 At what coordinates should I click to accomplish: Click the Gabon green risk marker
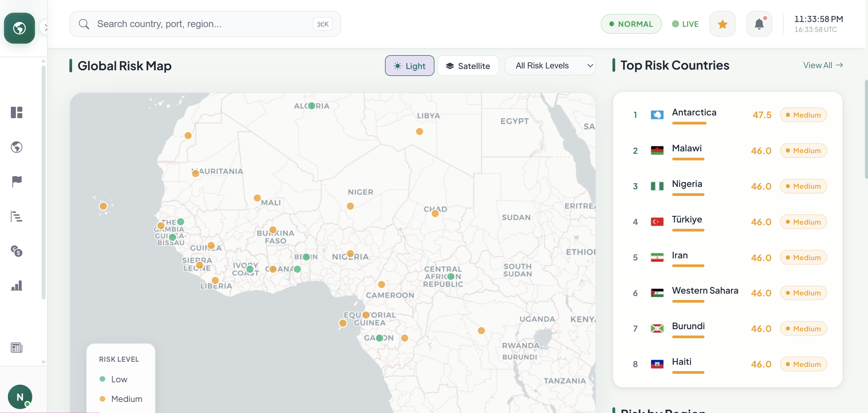coord(379,338)
